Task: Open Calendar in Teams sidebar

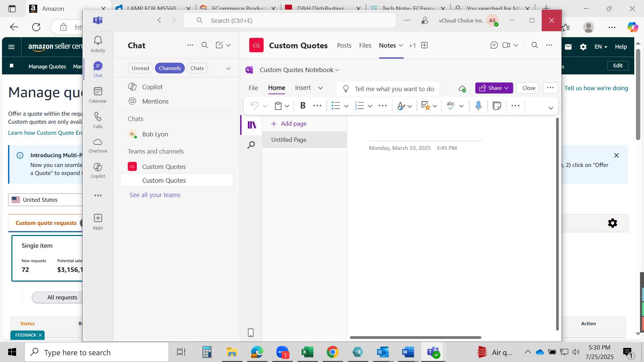Action: coord(98,95)
